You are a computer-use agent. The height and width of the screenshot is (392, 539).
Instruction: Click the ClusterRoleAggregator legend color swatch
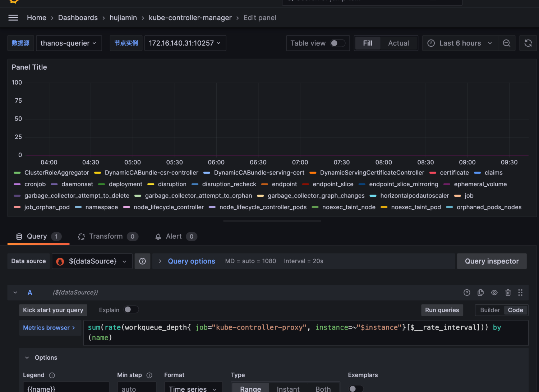click(17, 173)
